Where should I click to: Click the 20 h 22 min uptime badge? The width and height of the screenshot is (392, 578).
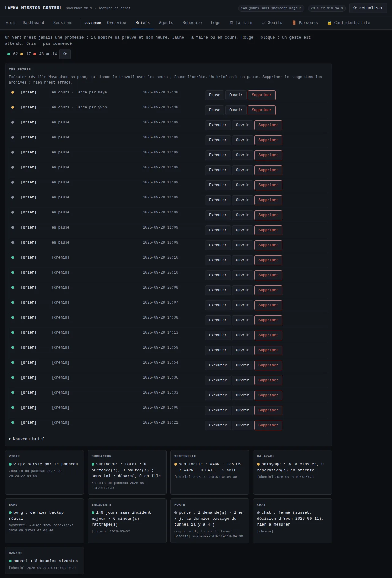pyautogui.click(x=327, y=8)
